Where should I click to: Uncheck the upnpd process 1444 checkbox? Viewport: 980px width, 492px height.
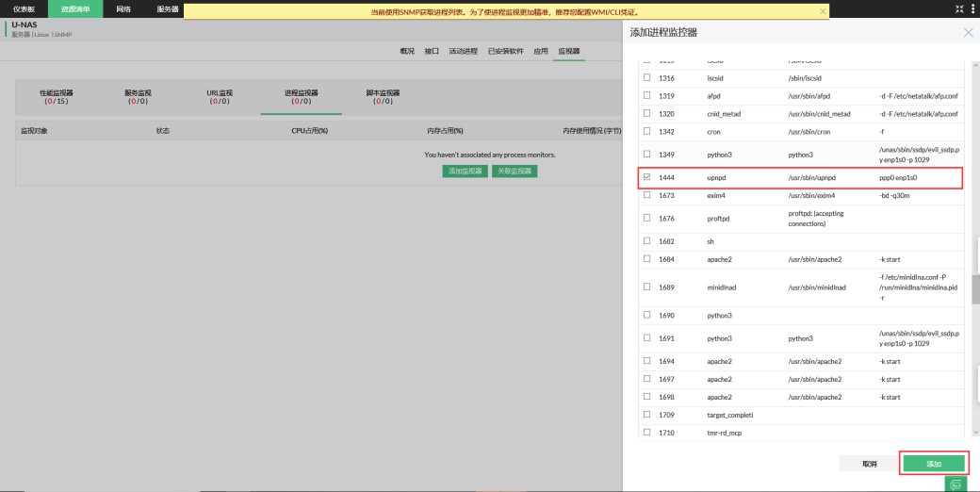646,177
